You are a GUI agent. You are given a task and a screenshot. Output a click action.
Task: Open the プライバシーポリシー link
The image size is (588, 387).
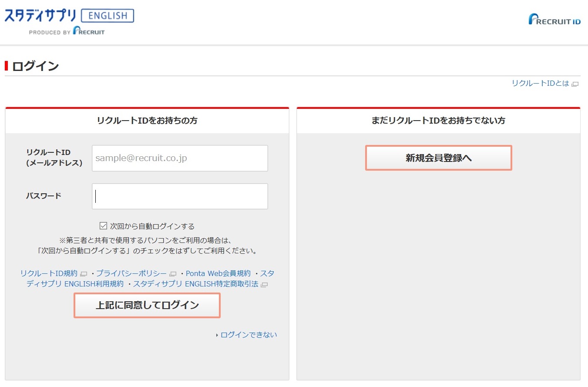(131, 273)
